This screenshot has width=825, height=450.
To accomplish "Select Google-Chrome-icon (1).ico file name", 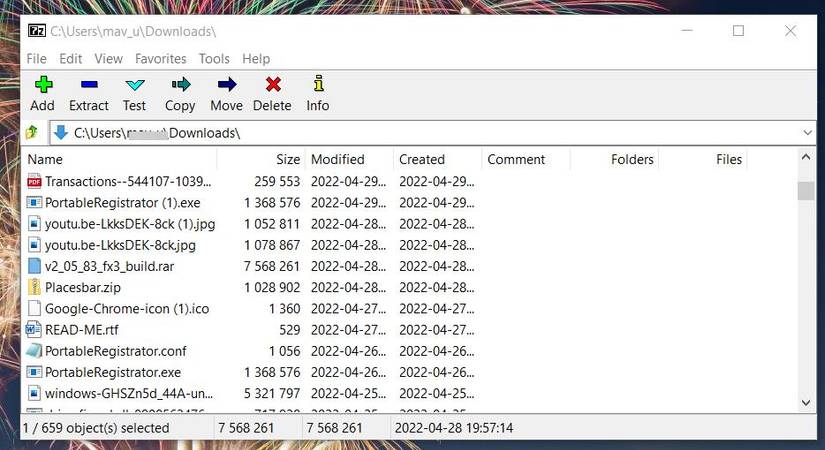I will pos(127,308).
